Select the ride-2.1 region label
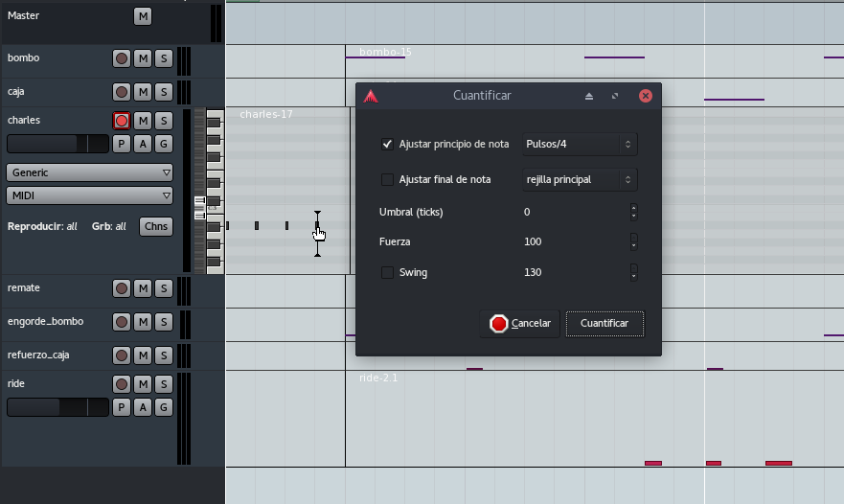Image resolution: width=844 pixels, height=504 pixels. pyautogui.click(x=378, y=378)
